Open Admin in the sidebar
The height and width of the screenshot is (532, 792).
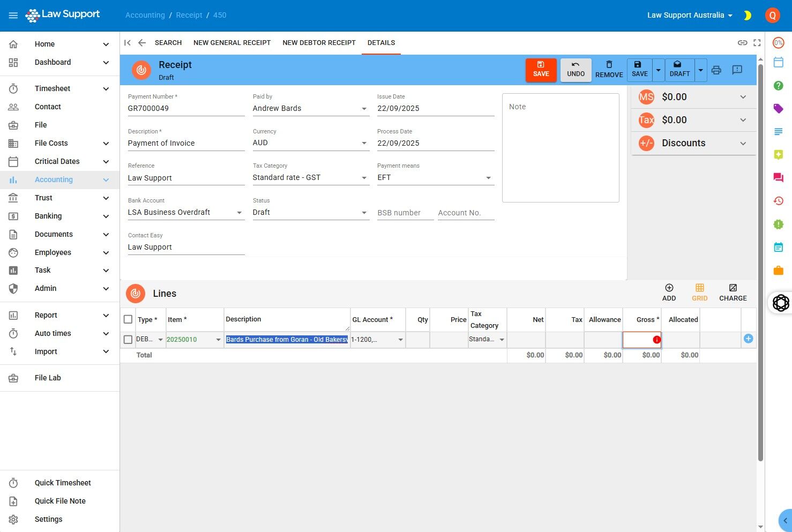[x=60, y=289]
